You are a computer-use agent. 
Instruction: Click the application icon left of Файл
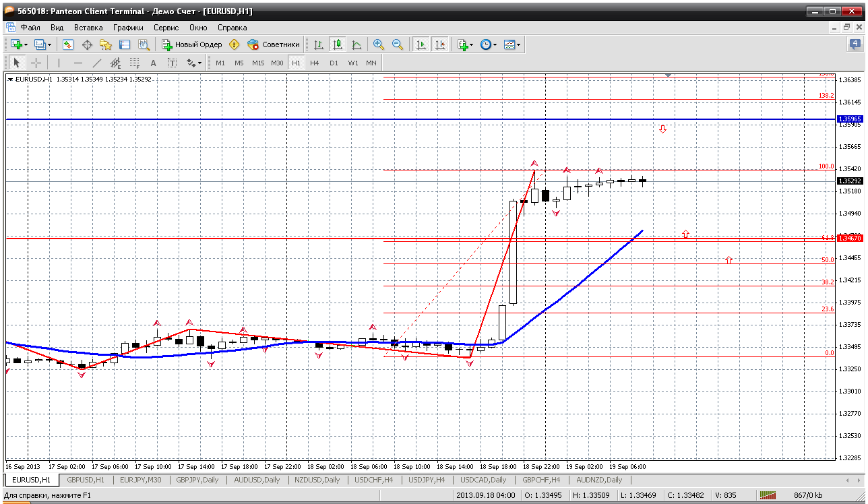click(x=9, y=28)
